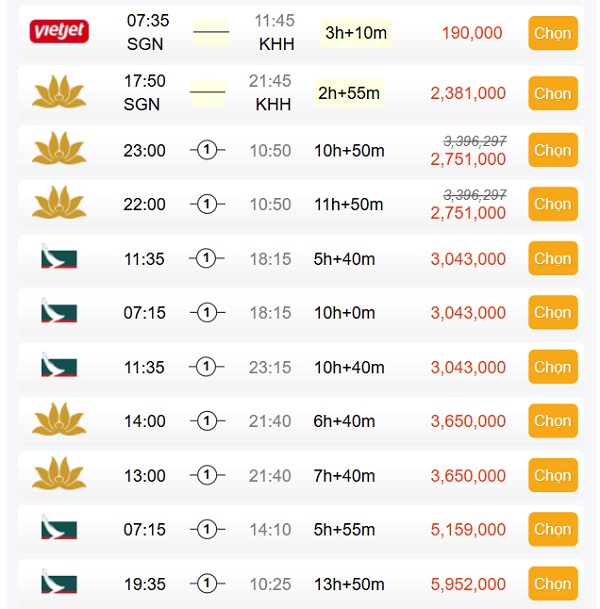Click the 3h+10m duration label
600x609 pixels.
[x=355, y=33]
